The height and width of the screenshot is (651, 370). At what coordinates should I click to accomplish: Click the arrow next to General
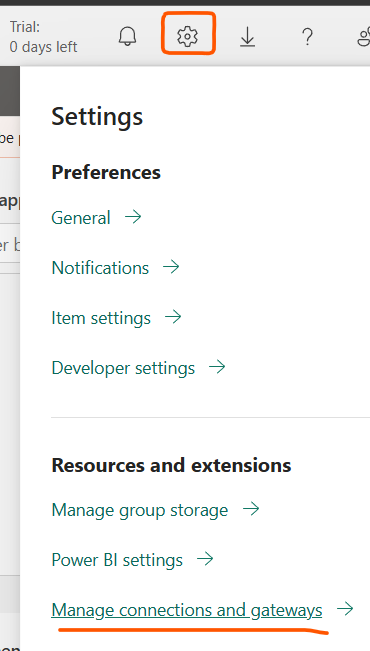133,217
